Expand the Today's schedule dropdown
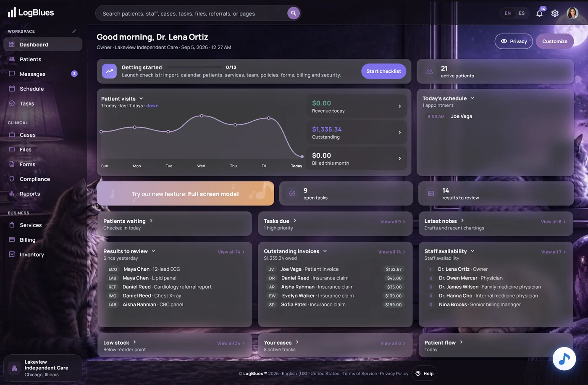Image resolution: width=588 pixels, height=385 pixels. [x=472, y=98]
